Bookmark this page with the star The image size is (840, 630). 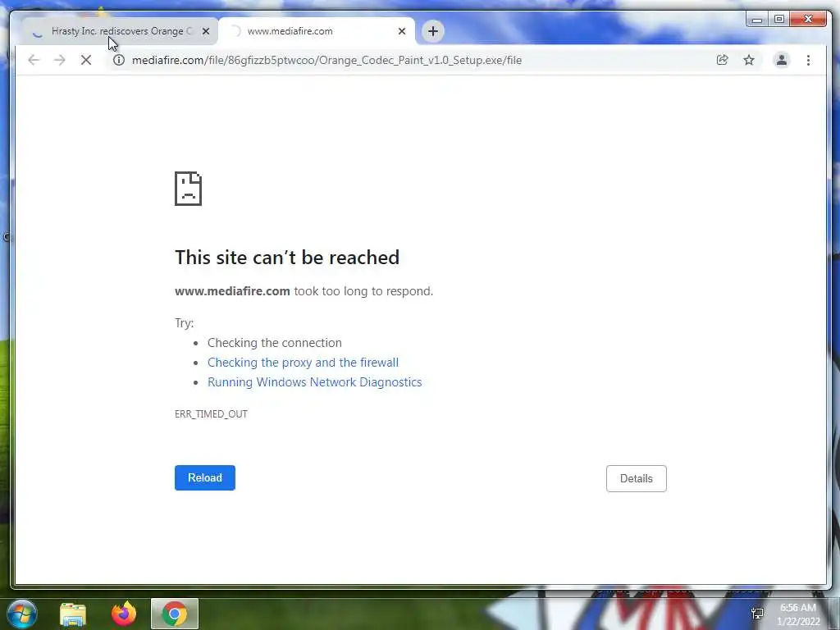pyautogui.click(x=749, y=60)
